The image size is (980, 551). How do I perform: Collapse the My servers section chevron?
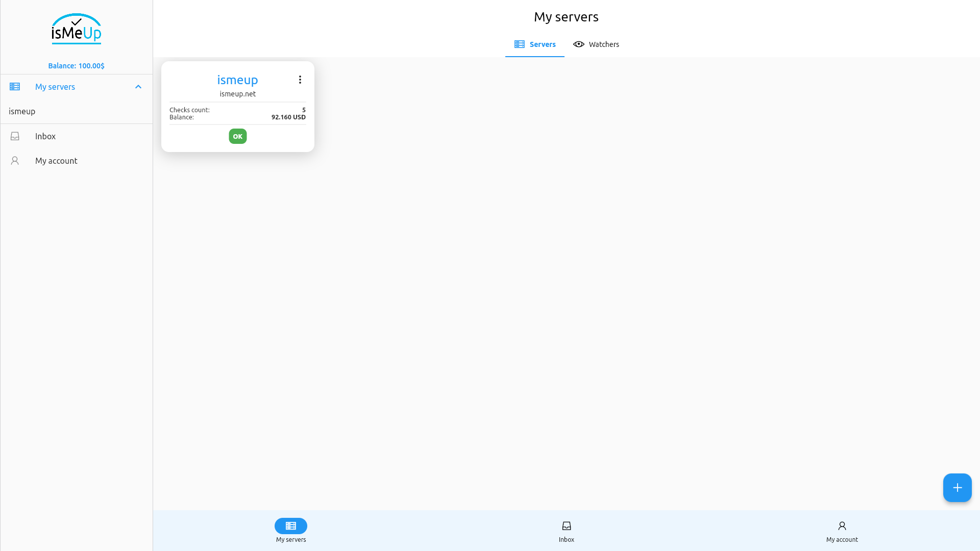(x=138, y=86)
